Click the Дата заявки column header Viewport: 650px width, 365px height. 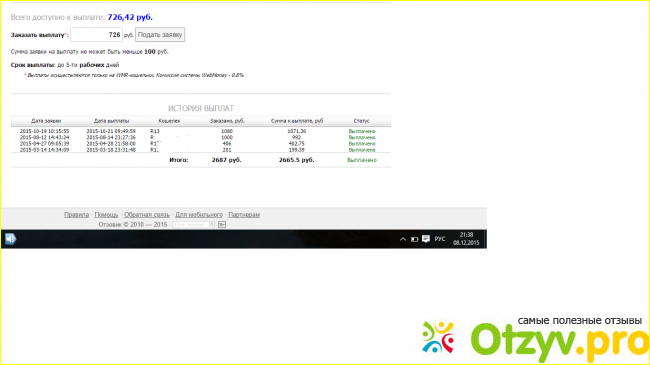[46, 121]
